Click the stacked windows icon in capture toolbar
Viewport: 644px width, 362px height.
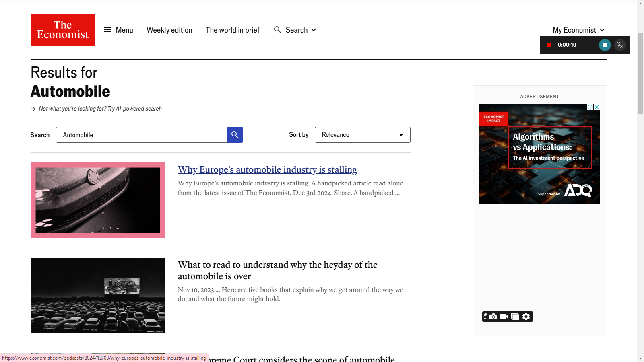(515, 317)
